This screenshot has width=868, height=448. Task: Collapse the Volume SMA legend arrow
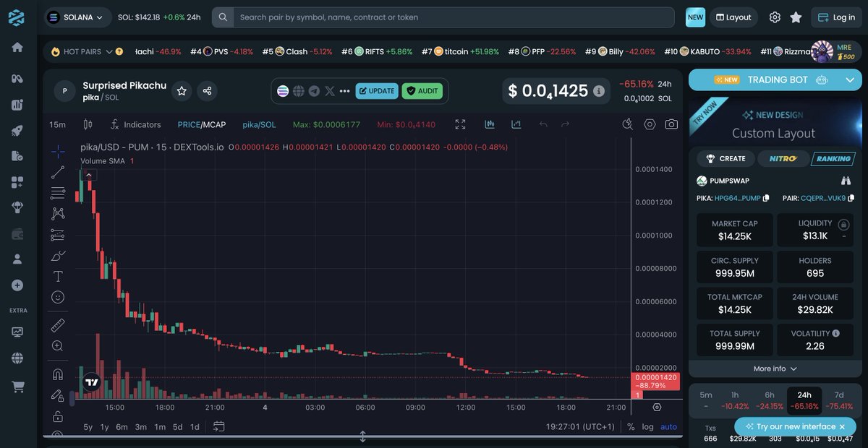[x=89, y=174]
